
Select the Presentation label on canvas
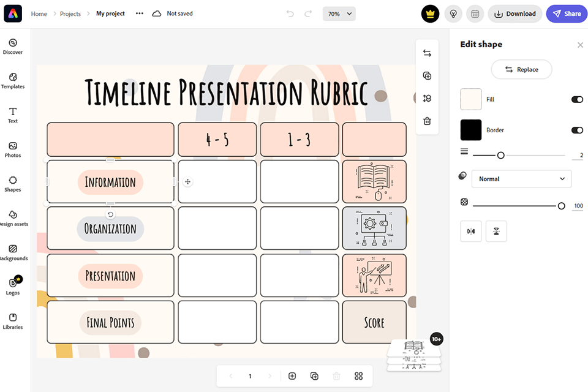click(x=110, y=276)
